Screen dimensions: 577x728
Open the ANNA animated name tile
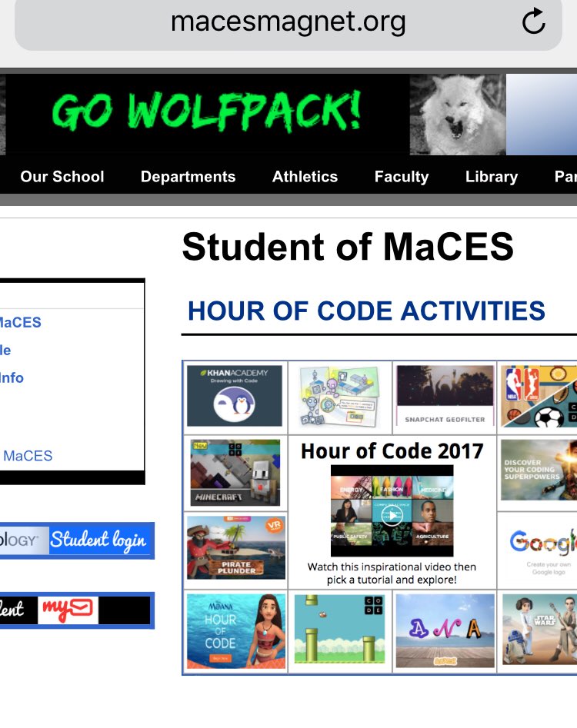point(445,630)
